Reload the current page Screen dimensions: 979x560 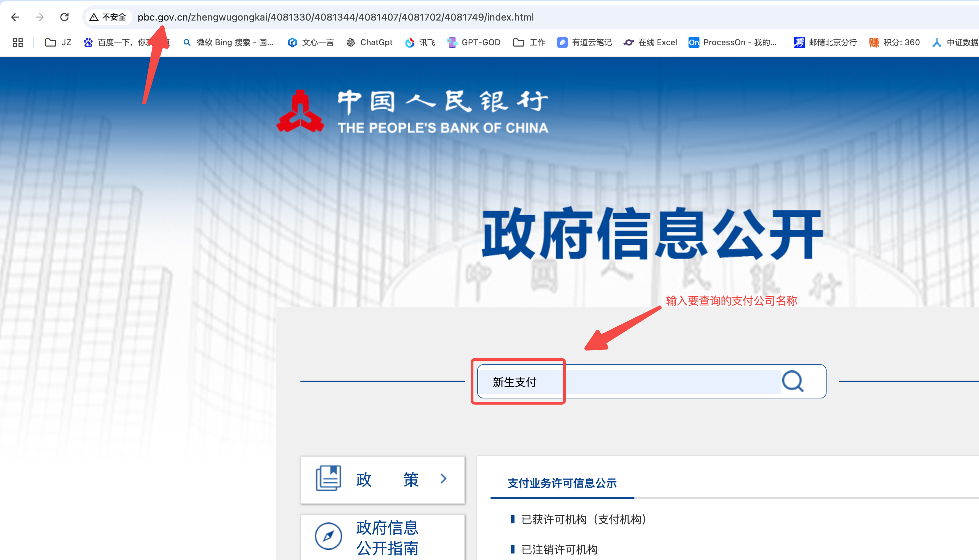(x=64, y=17)
